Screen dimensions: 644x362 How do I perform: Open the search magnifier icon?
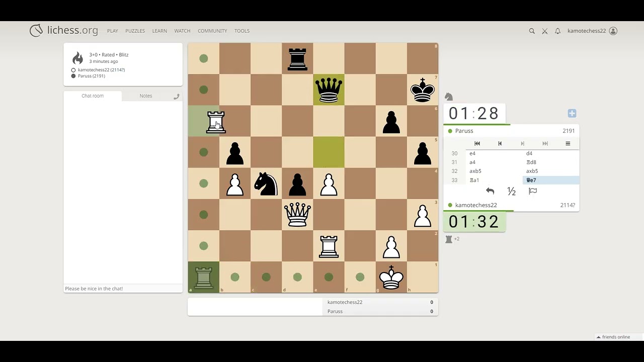coord(532,31)
